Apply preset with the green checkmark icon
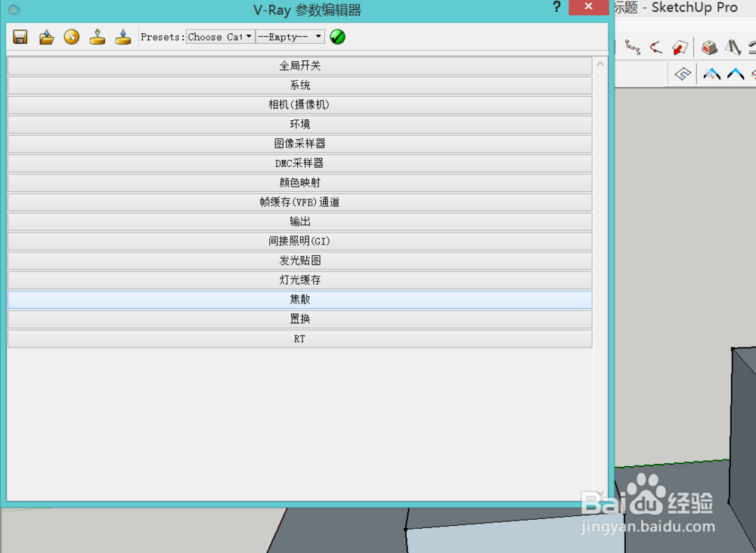This screenshot has width=756, height=553. [x=337, y=37]
